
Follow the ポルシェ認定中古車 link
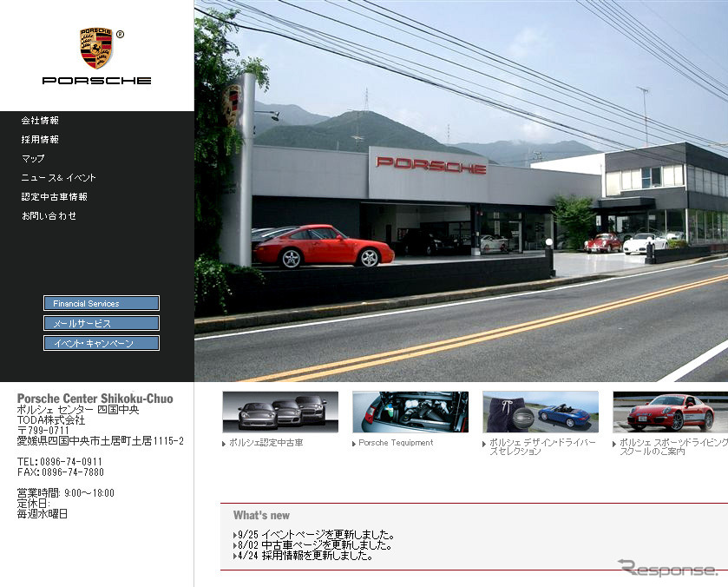pos(266,443)
